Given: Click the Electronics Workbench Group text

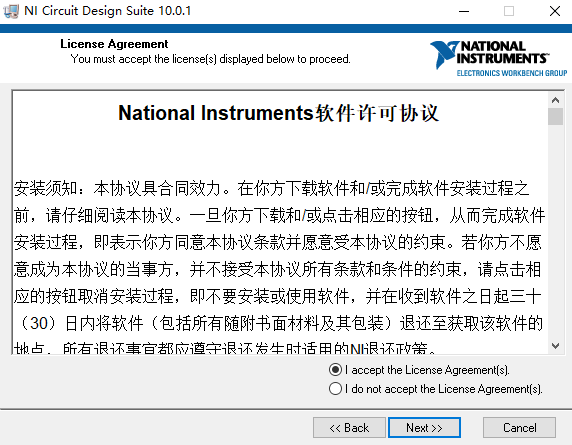Looking at the screenshot, I should click(512, 73).
